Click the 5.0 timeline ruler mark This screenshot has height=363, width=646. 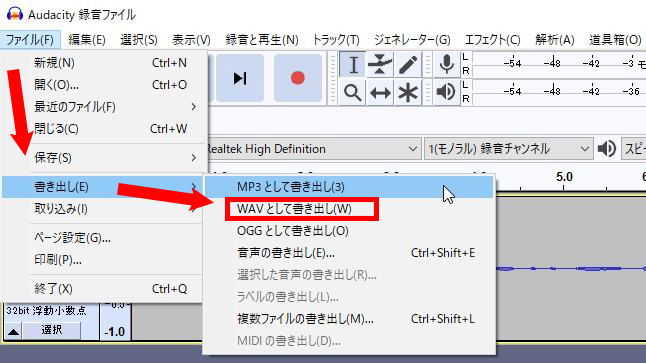click(564, 177)
